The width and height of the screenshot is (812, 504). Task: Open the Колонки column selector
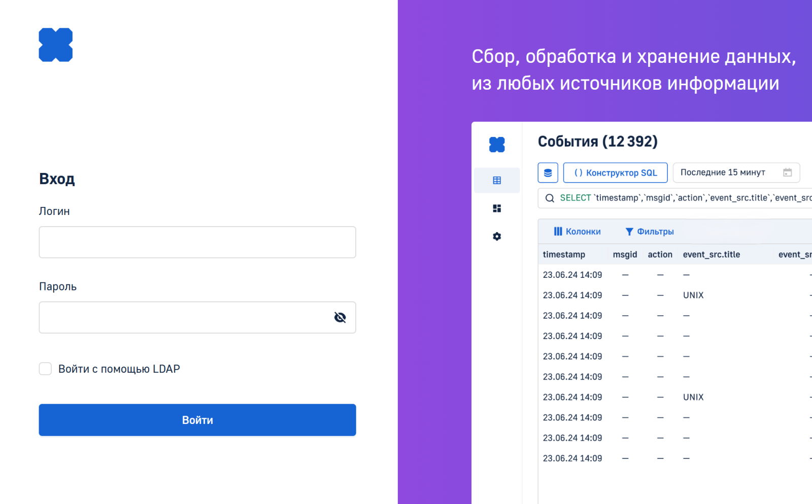(x=577, y=232)
